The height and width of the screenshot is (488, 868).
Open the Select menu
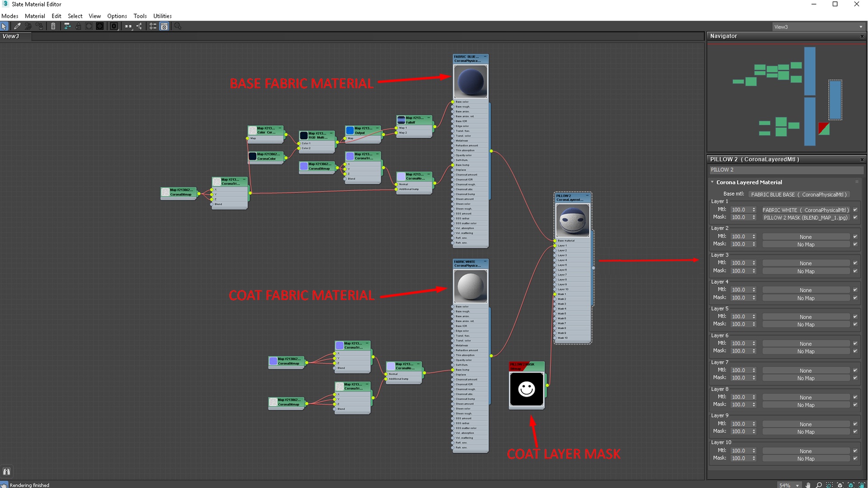click(75, 16)
